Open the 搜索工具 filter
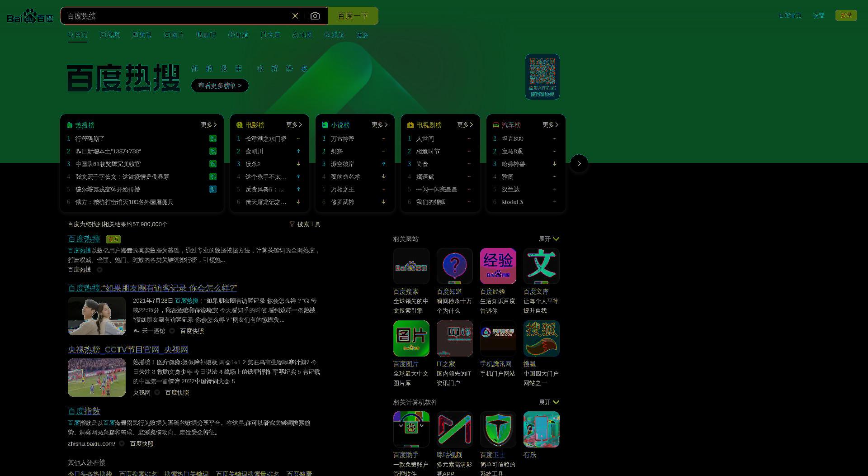 [305, 224]
